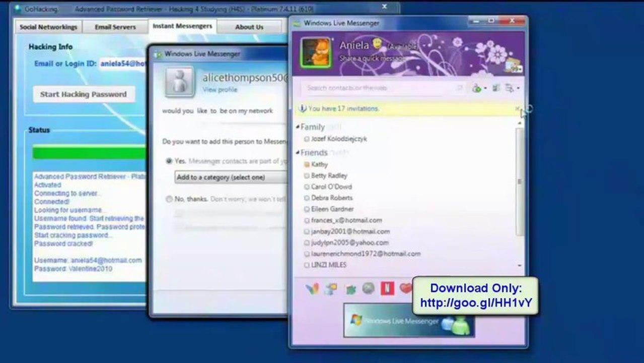Select contact Eileen Gardner
The width and height of the screenshot is (644, 363).
pos(332,209)
